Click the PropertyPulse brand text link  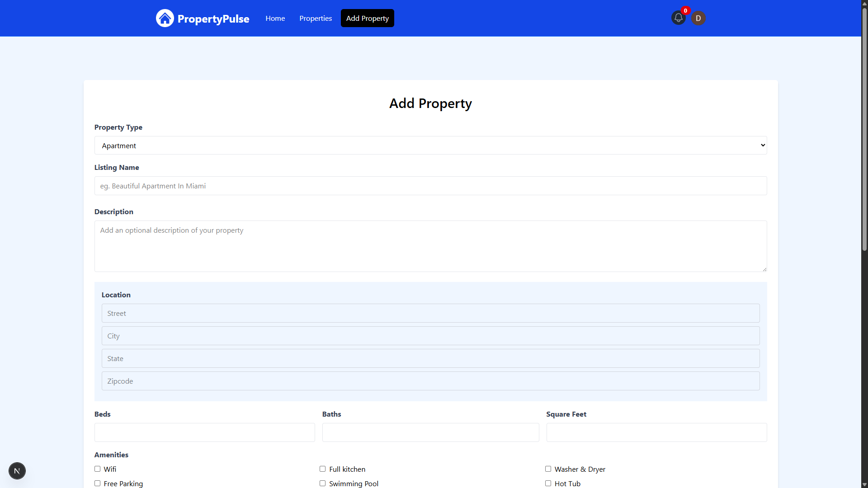213,19
